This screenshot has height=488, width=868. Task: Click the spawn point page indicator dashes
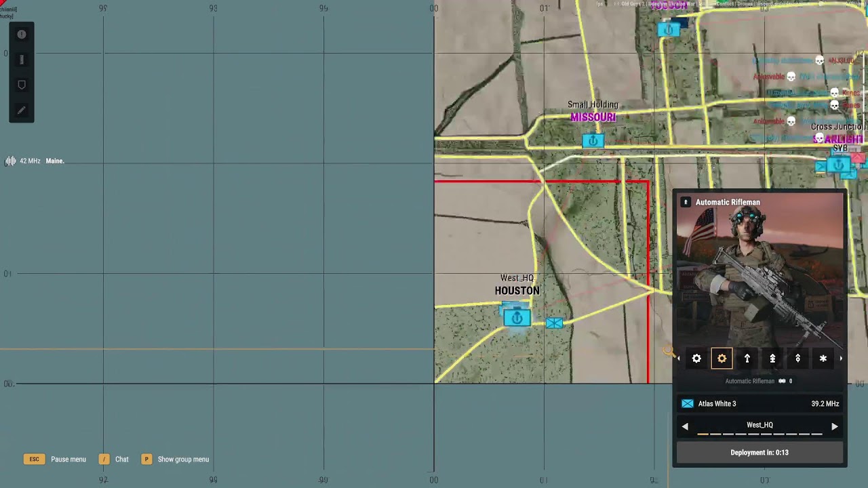click(x=759, y=434)
